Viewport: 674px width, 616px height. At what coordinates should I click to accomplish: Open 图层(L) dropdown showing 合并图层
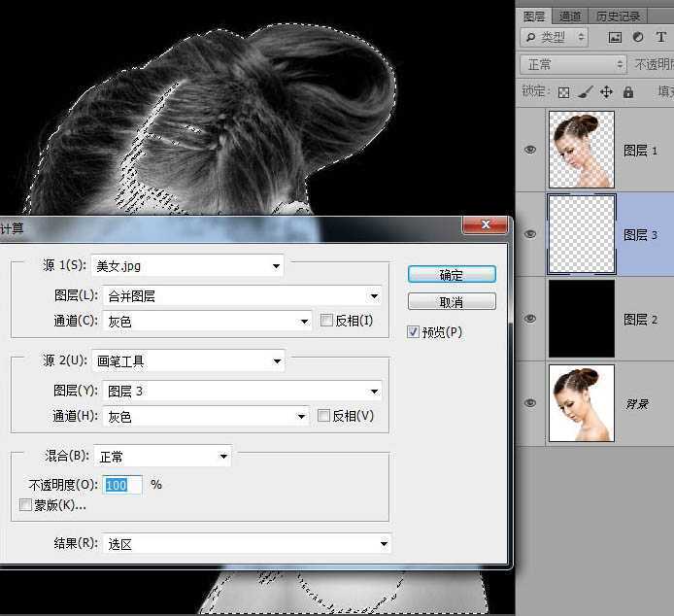[242, 296]
